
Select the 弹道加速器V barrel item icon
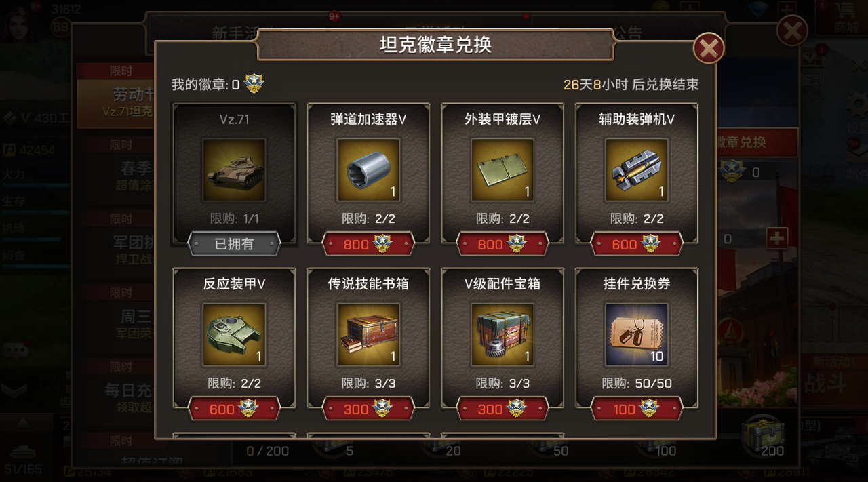pyautogui.click(x=368, y=169)
